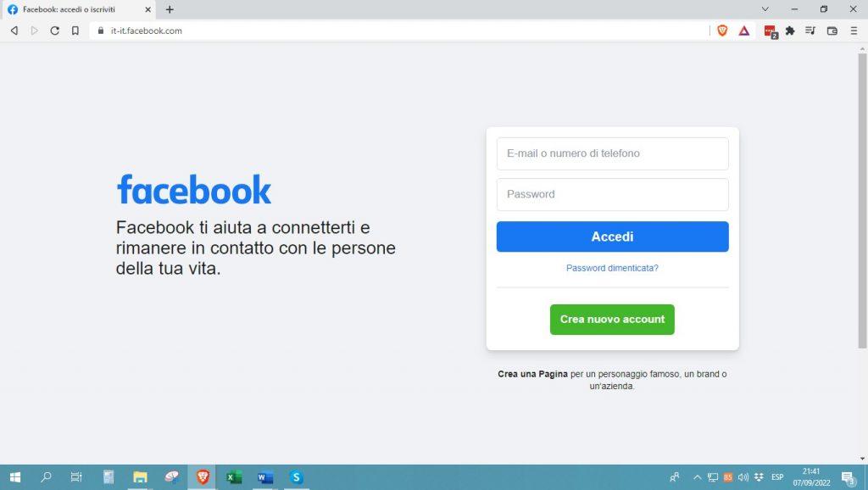Open Skype from the taskbar
Viewport: 868px width, 490px height.
pyautogui.click(x=296, y=477)
